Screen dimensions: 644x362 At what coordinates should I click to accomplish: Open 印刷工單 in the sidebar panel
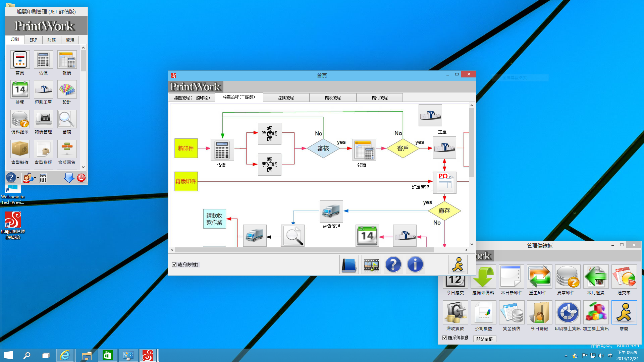[43, 89]
